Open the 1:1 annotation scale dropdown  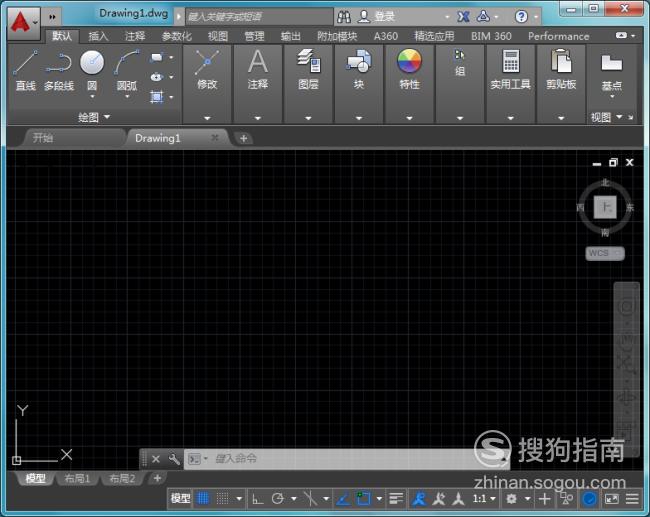484,498
